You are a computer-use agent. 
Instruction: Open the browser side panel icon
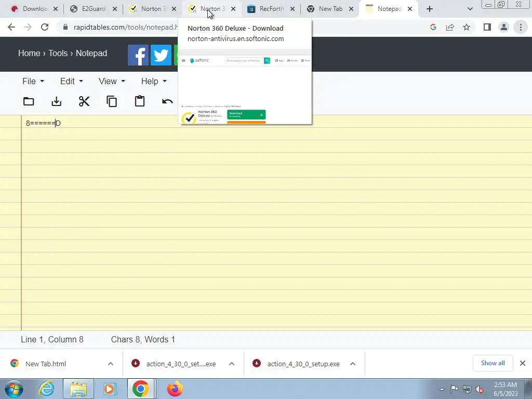[487, 27]
